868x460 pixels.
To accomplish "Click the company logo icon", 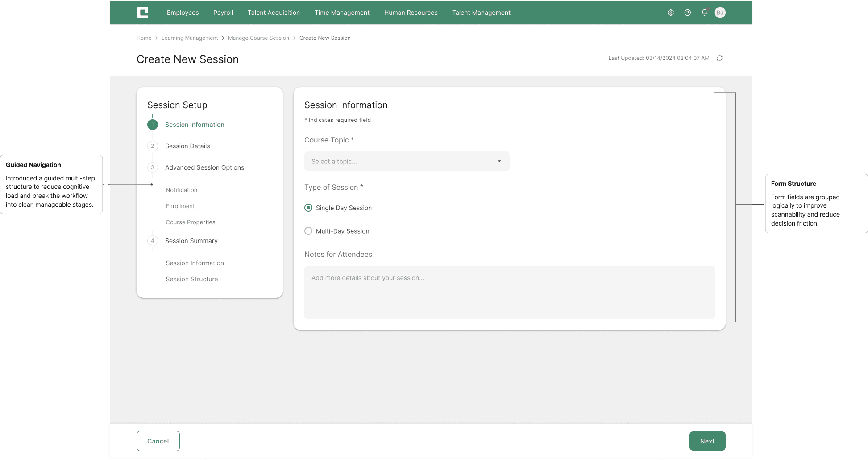I will [x=143, y=13].
